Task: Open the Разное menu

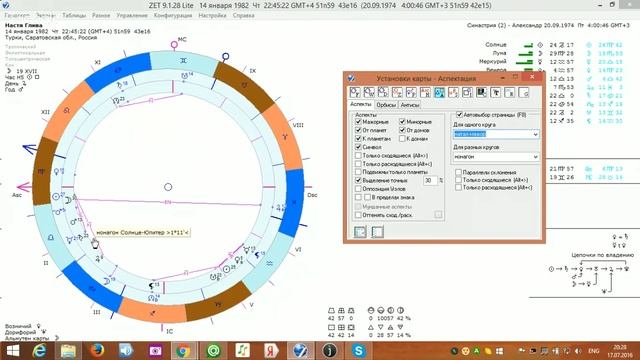Action: (101, 16)
